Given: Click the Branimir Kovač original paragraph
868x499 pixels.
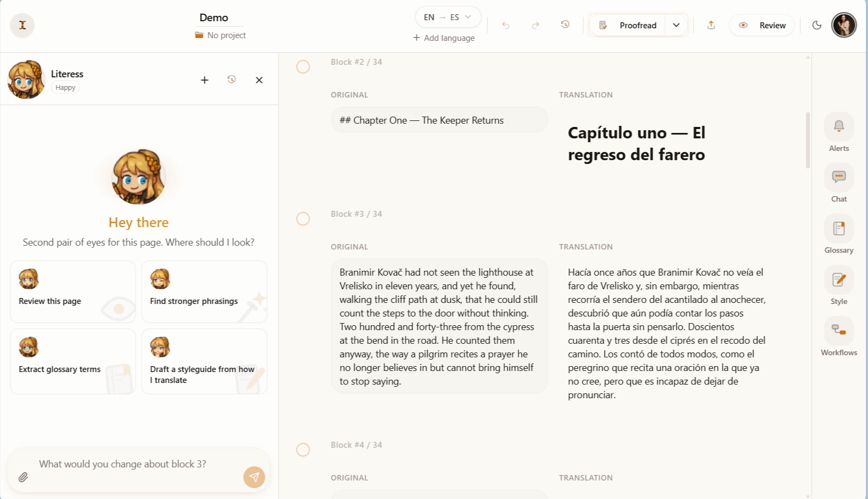Looking at the screenshot, I should 439,326.
